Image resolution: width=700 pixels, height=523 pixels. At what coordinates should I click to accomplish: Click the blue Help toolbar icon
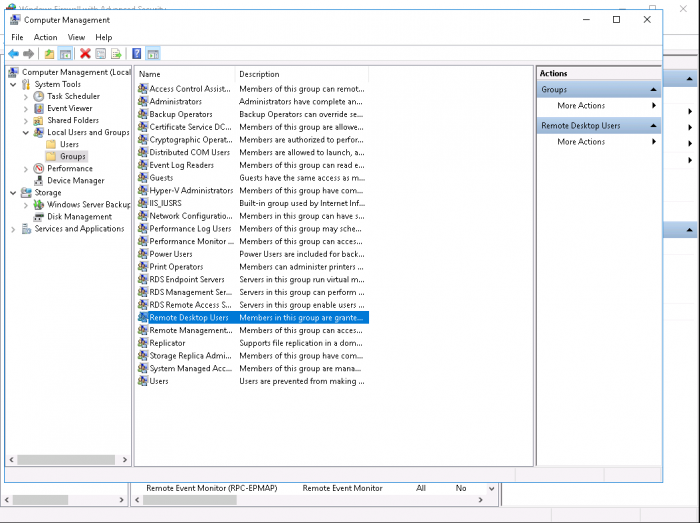click(x=137, y=54)
